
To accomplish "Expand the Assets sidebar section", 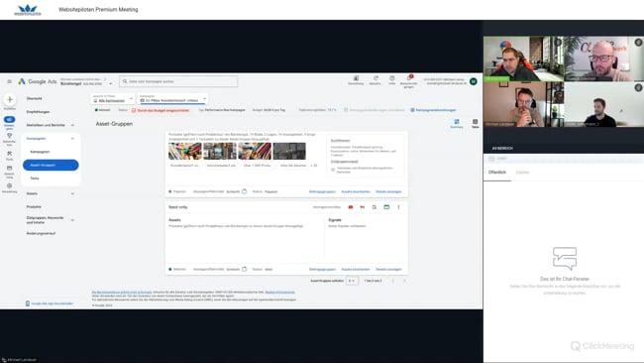I will tap(72, 193).
